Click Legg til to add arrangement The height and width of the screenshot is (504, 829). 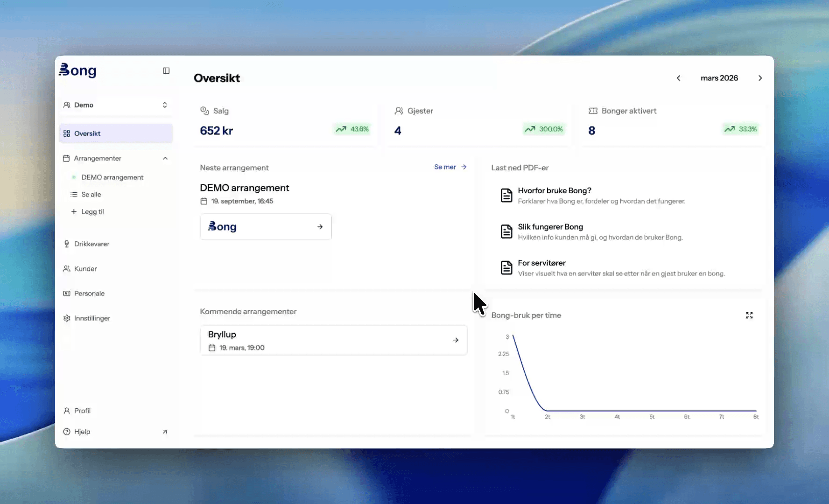92,212
